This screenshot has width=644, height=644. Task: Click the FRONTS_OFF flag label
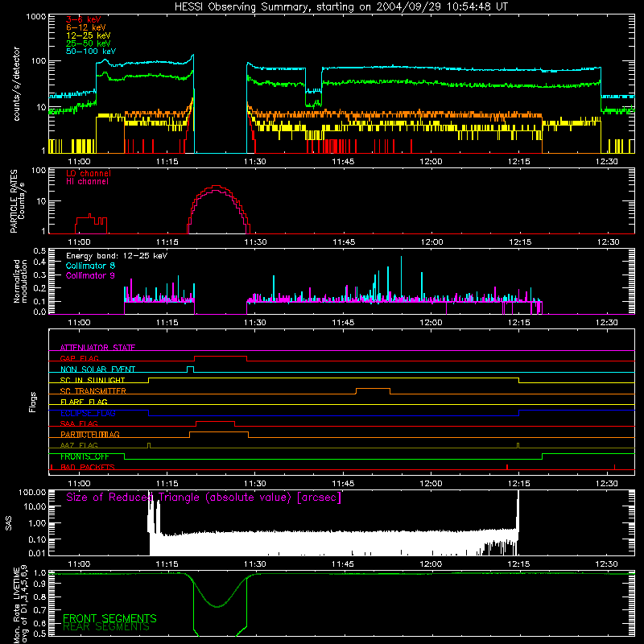tap(85, 456)
